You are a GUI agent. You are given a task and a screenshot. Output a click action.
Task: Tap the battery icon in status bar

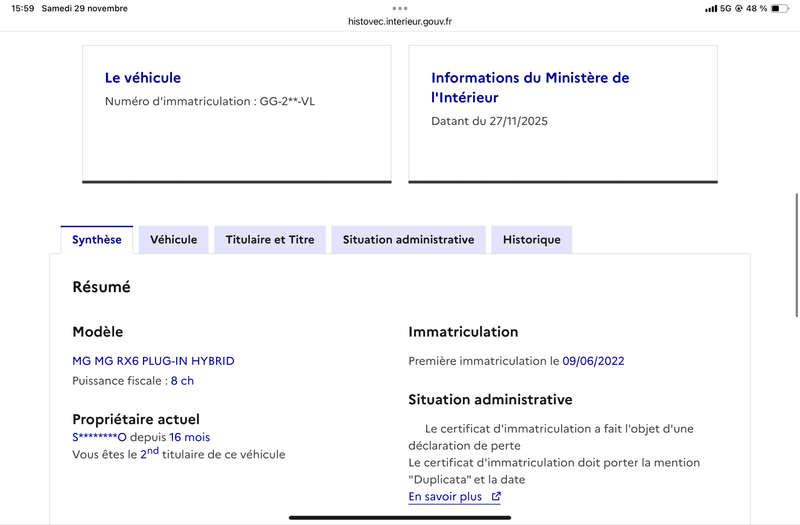780,8
